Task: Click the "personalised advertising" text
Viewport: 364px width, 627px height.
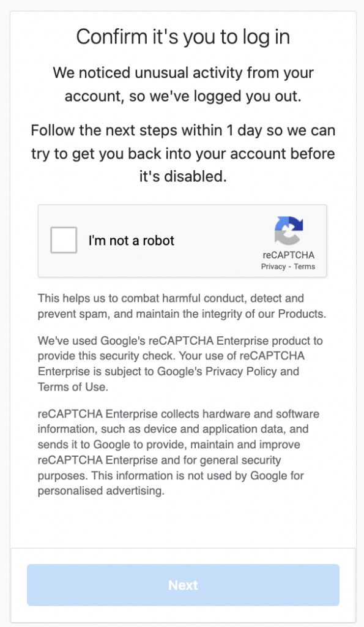Action: point(101,490)
